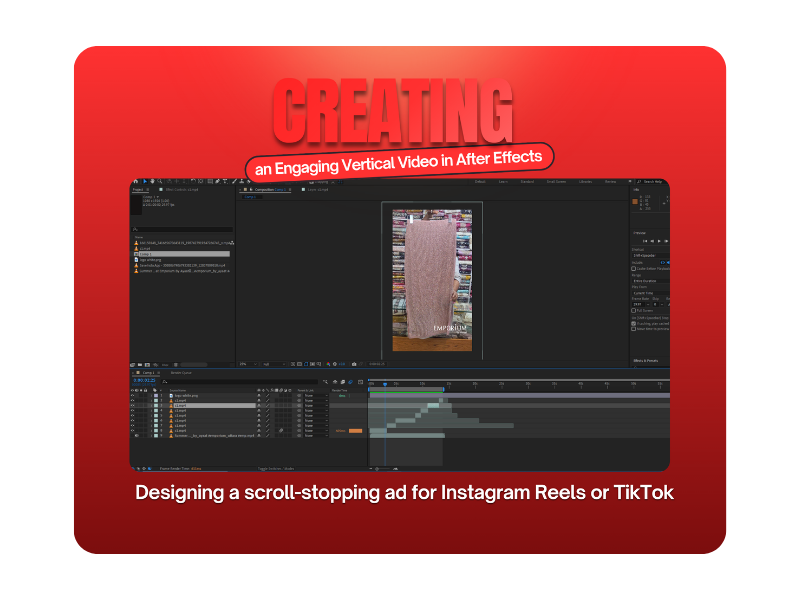The height and width of the screenshot is (600, 800).
Task: Click the new composition icon in Project panel
Action: pyautogui.click(x=147, y=365)
